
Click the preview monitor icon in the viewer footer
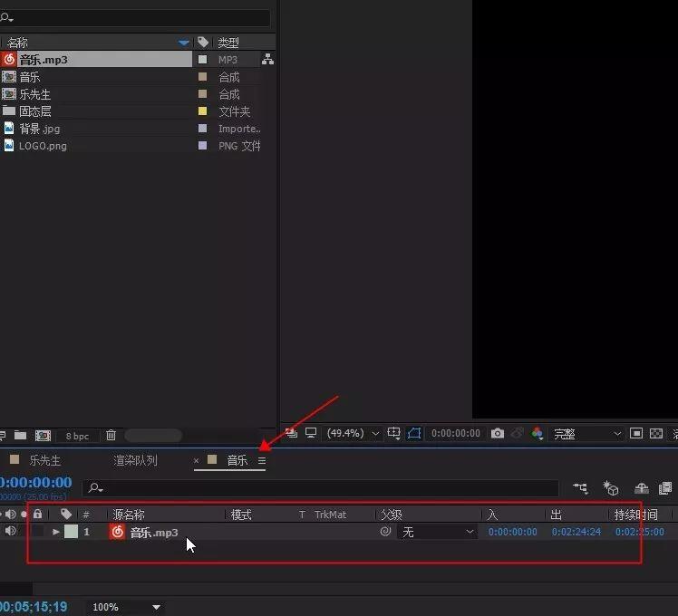311,433
